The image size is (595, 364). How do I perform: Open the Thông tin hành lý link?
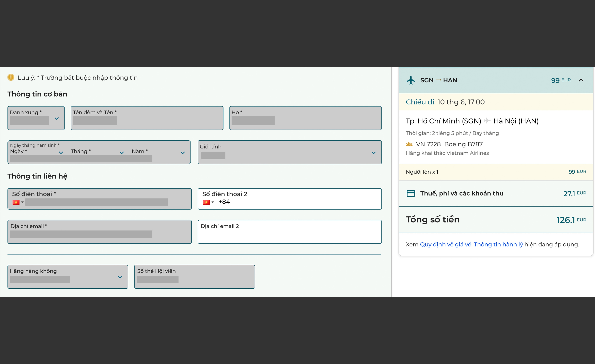(498, 245)
